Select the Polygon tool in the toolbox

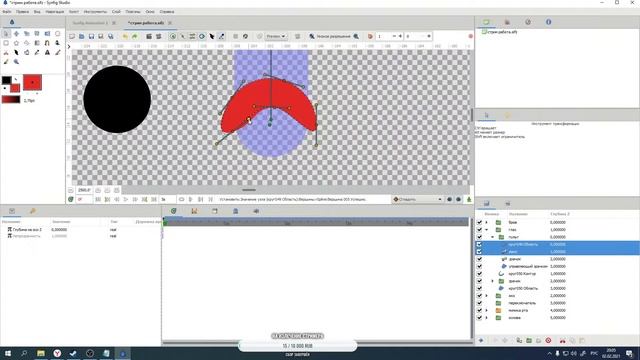pyautogui.click(x=27, y=43)
